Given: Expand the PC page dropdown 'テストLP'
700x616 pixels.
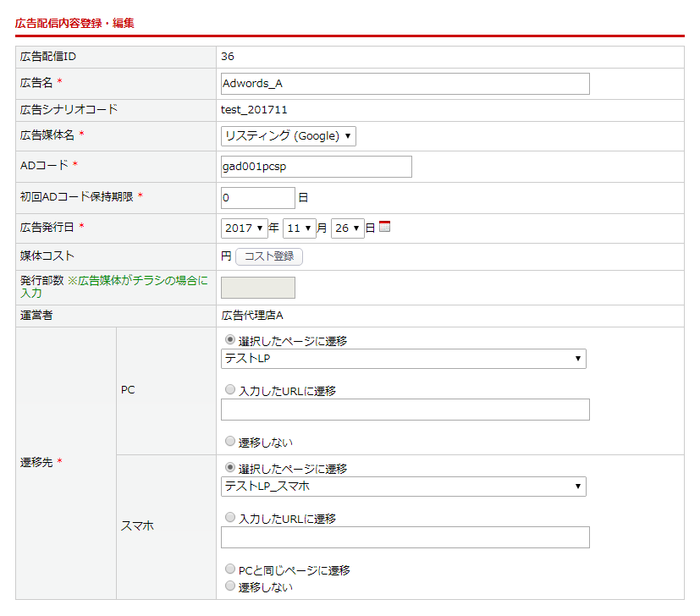Looking at the screenshot, I should click(x=403, y=359).
